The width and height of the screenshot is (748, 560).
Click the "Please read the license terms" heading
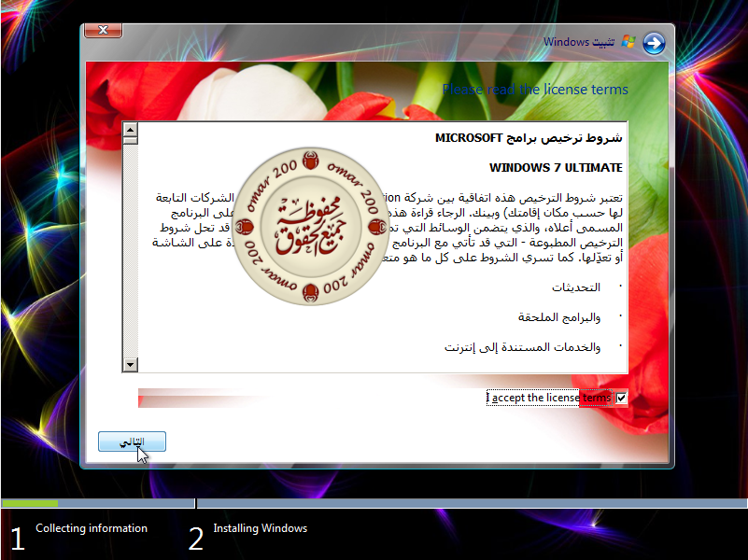(x=535, y=90)
